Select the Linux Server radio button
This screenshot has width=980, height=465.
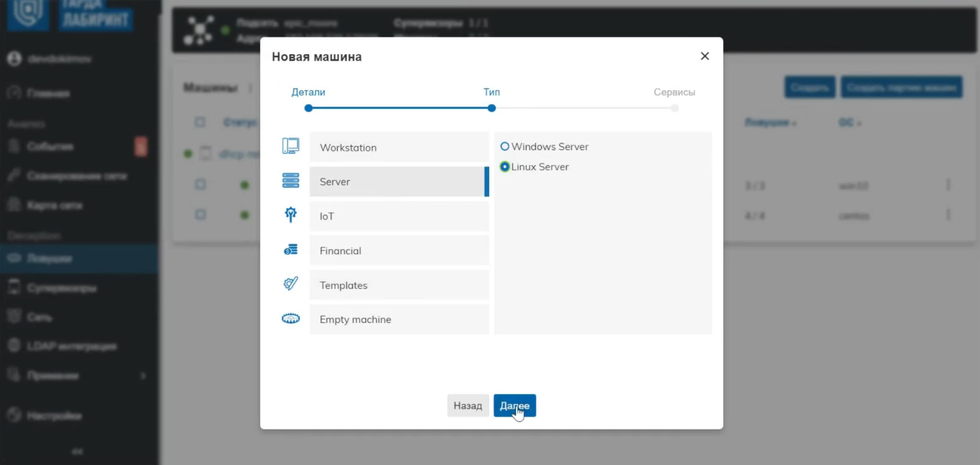coord(504,167)
